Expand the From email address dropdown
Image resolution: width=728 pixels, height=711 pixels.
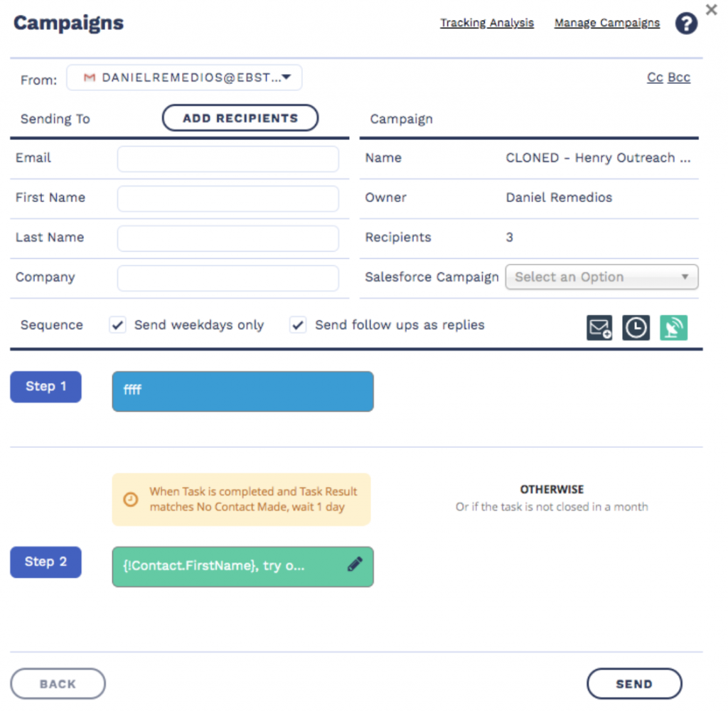(286, 77)
